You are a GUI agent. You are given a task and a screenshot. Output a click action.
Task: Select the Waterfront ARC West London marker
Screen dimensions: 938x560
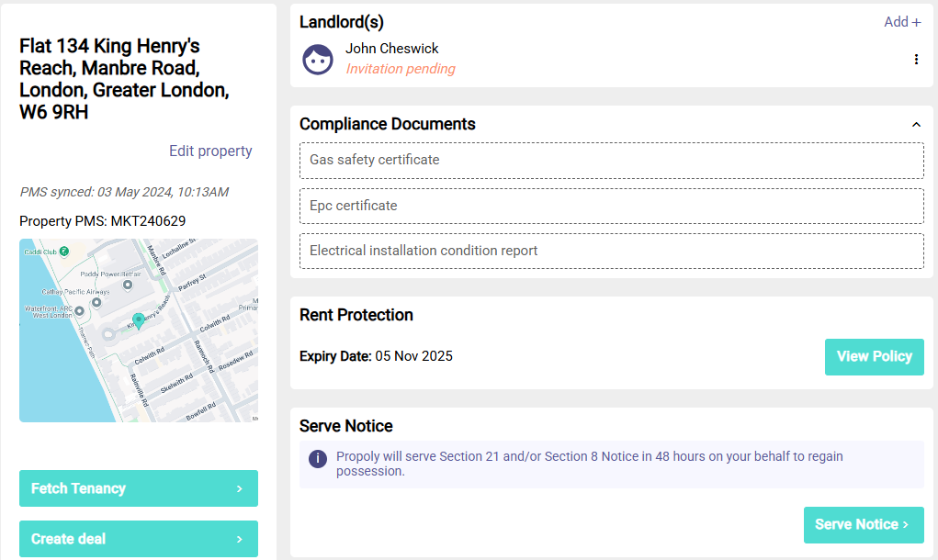[x=80, y=311]
